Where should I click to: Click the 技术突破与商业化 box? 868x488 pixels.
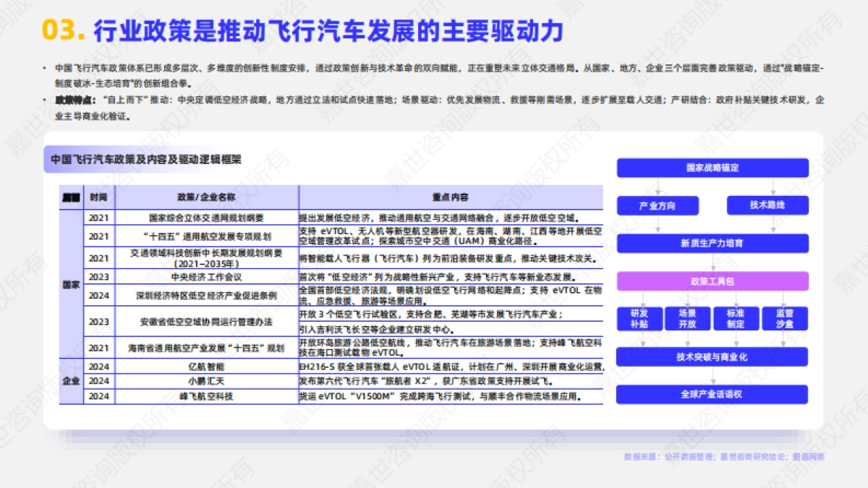[712, 356]
